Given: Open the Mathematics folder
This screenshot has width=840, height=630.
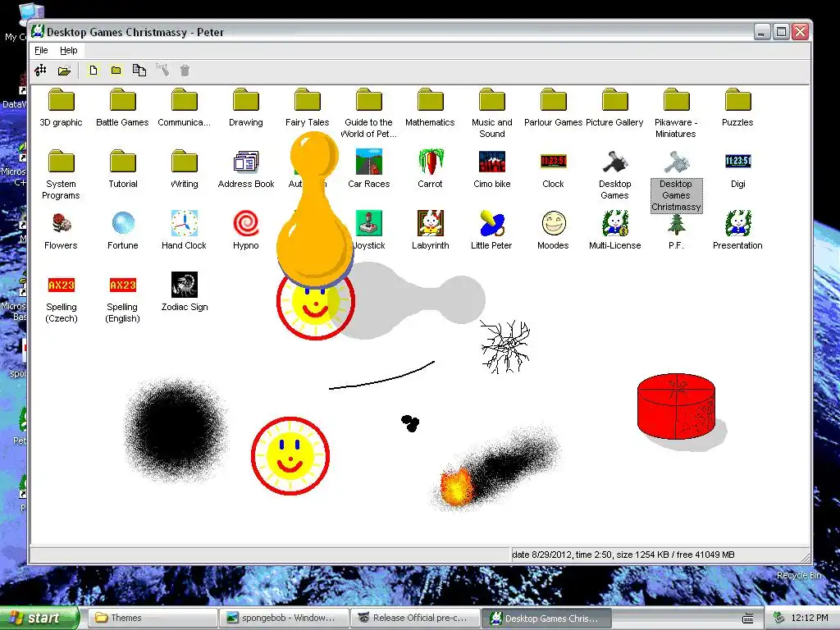Looking at the screenshot, I should click(x=430, y=100).
